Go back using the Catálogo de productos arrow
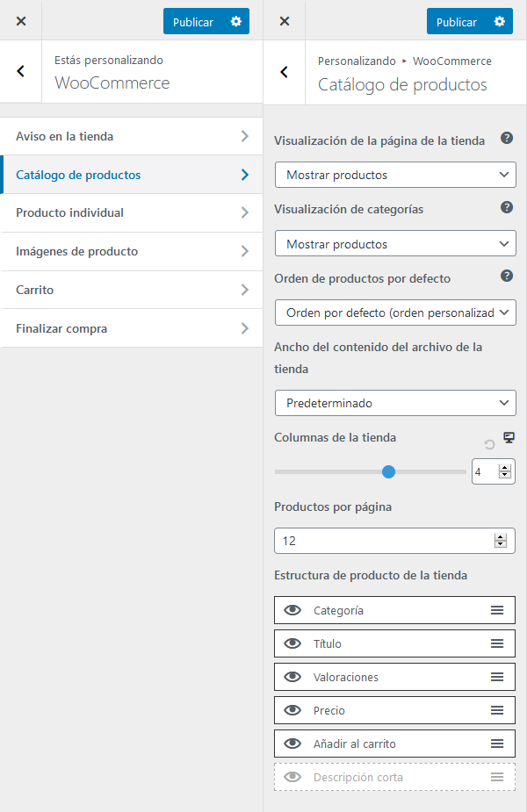Viewport: 527px width, 812px height. [284, 72]
